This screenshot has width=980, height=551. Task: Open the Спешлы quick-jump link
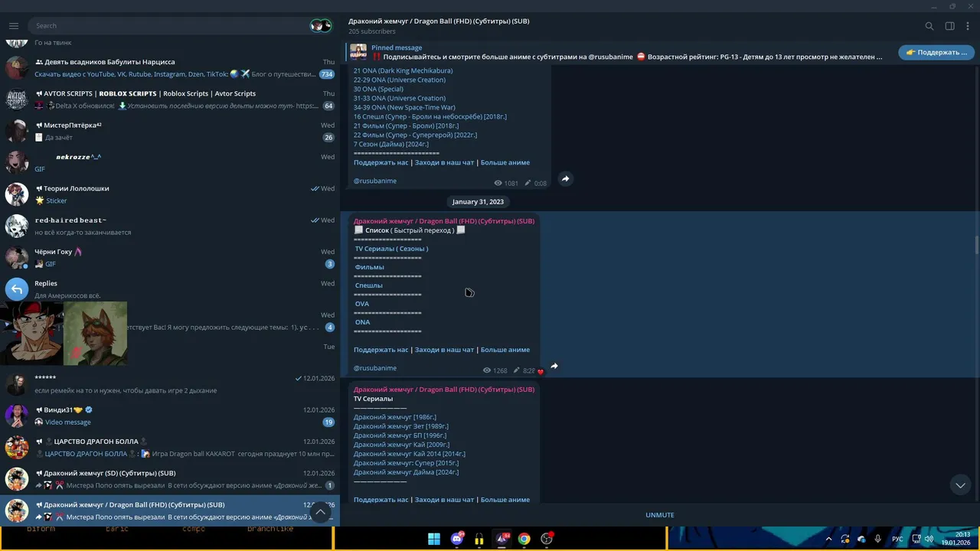point(369,285)
